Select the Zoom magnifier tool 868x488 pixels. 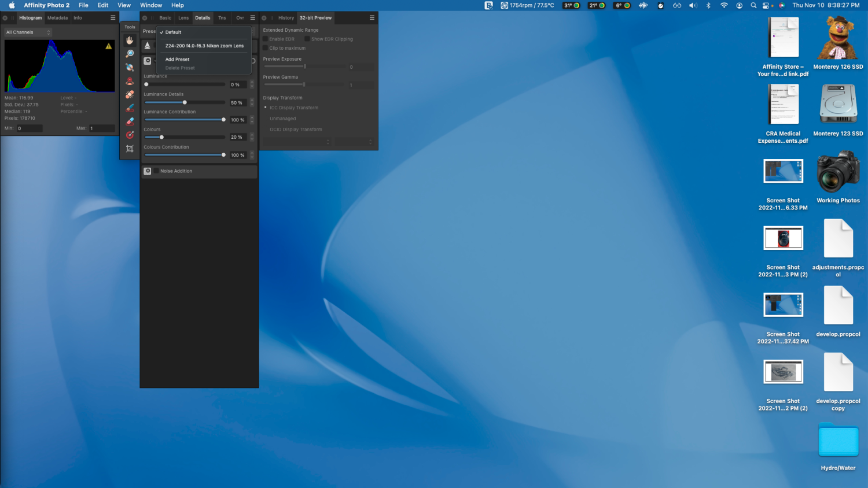(130, 54)
